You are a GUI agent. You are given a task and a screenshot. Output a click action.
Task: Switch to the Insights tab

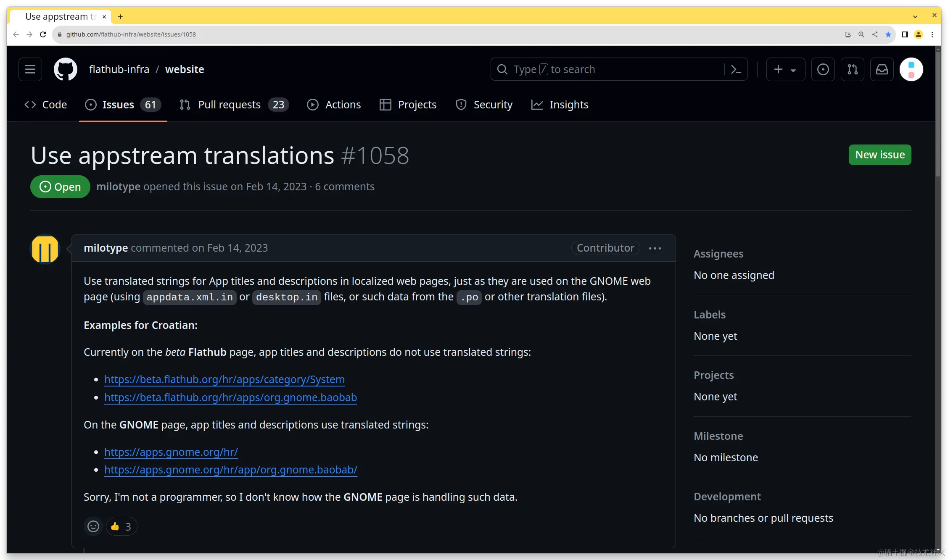[x=560, y=105]
